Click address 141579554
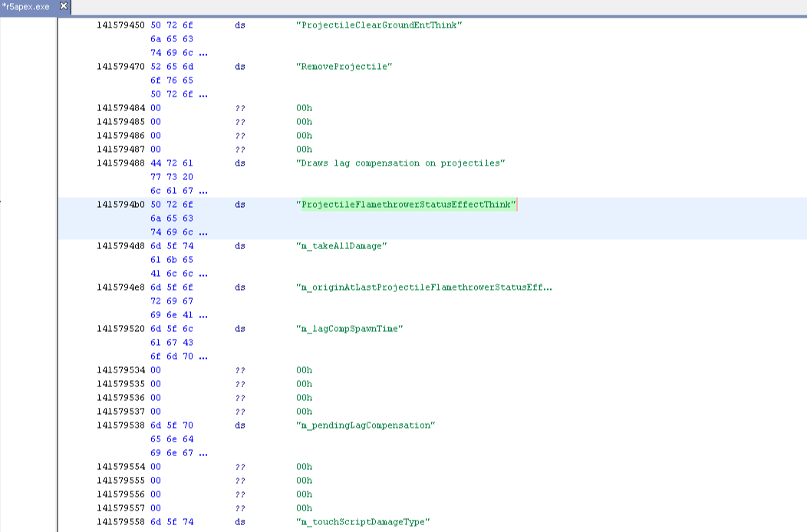The width and height of the screenshot is (807, 532). (120, 467)
